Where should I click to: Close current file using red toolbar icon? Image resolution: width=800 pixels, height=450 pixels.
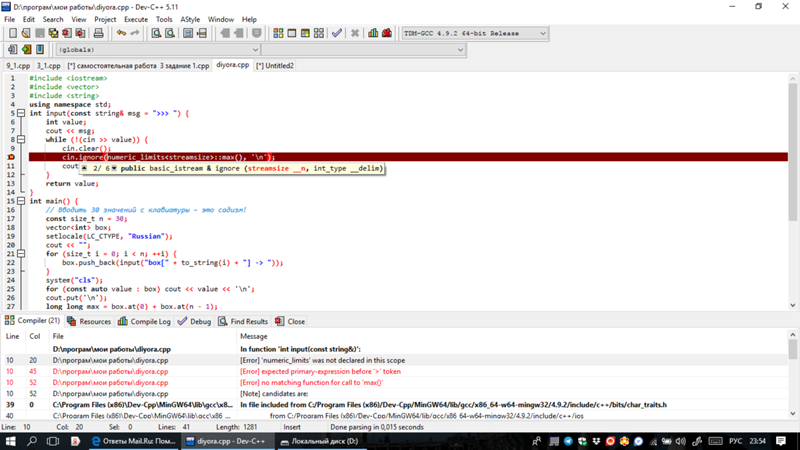coord(67,33)
